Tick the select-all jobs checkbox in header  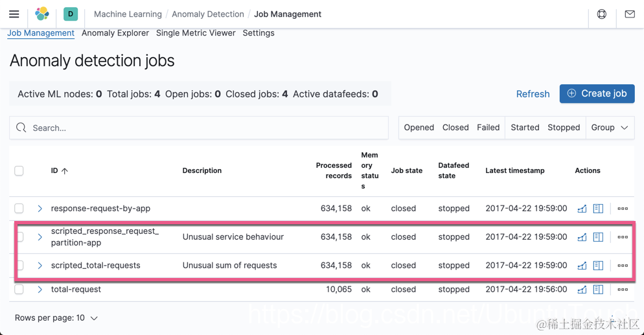pos(19,171)
